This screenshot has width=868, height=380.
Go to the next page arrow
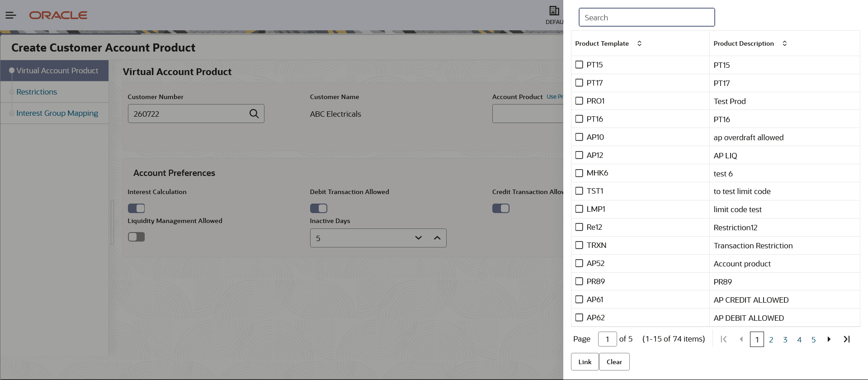tap(829, 339)
